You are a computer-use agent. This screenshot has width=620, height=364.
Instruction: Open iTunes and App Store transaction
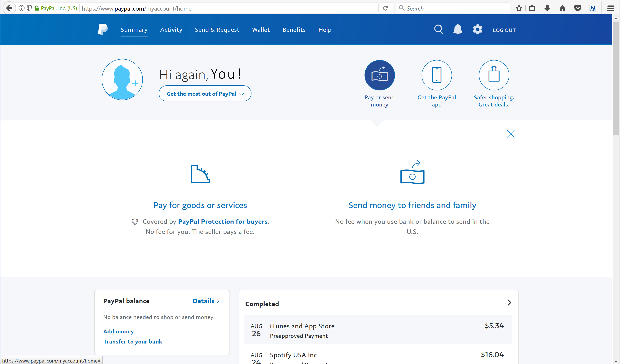pos(378,330)
